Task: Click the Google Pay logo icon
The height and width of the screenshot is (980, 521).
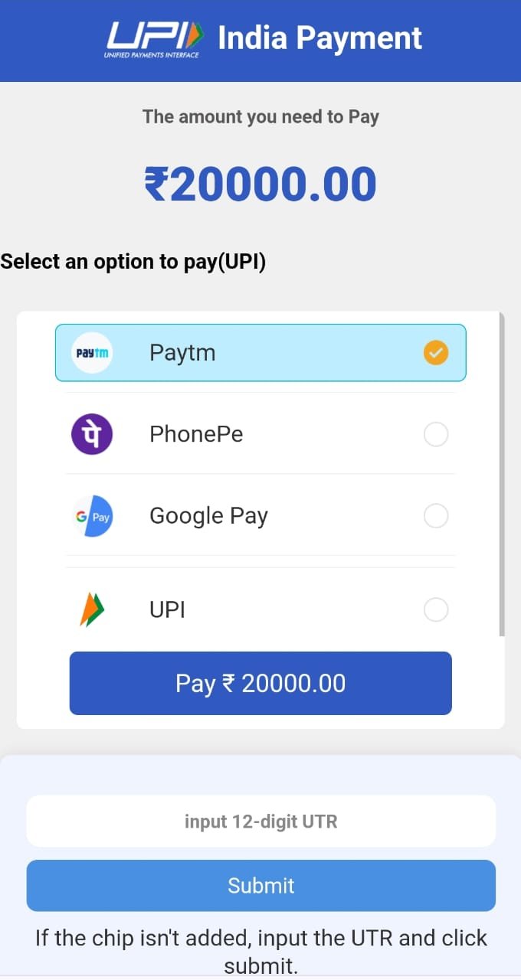Action: (92, 516)
